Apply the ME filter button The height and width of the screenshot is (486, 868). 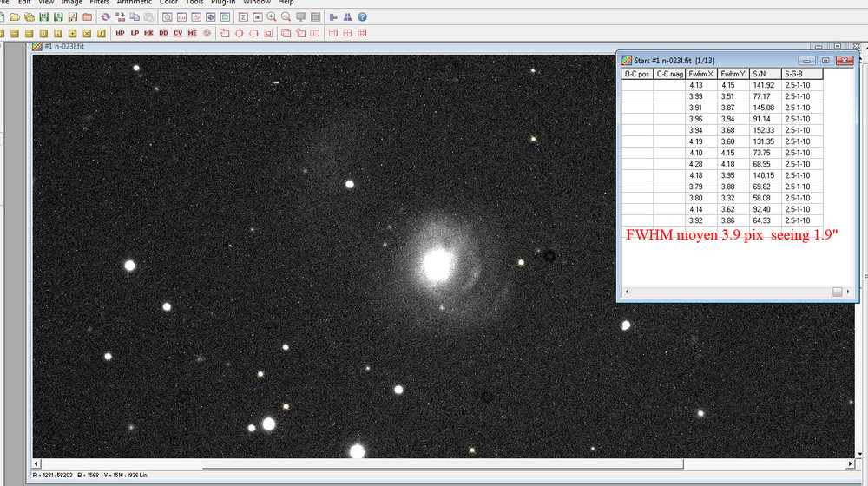[192, 33]
